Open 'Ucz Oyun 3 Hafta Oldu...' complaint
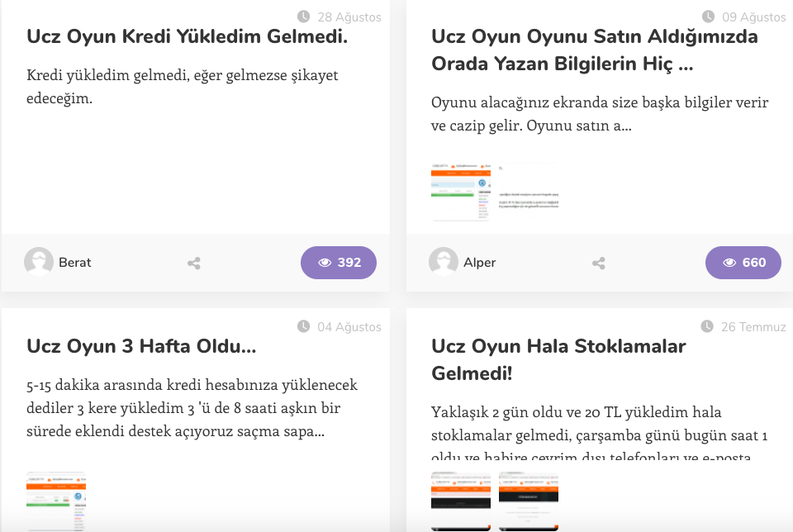This screenshot has height=532, width=793. 141,347
